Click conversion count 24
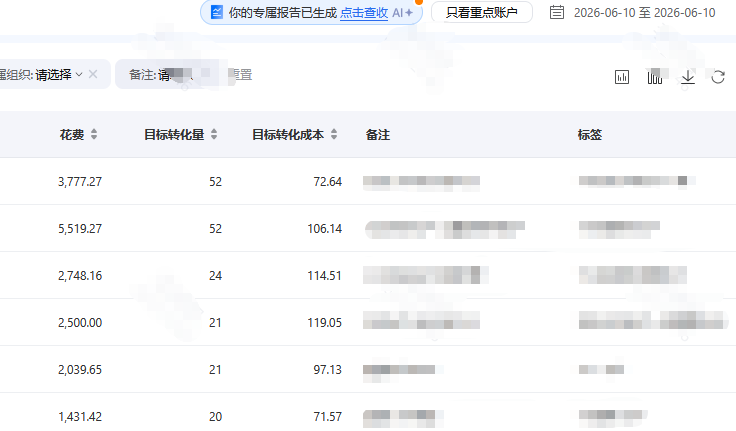The width and height of the screenshot is (736, 431). pos(215,276)
